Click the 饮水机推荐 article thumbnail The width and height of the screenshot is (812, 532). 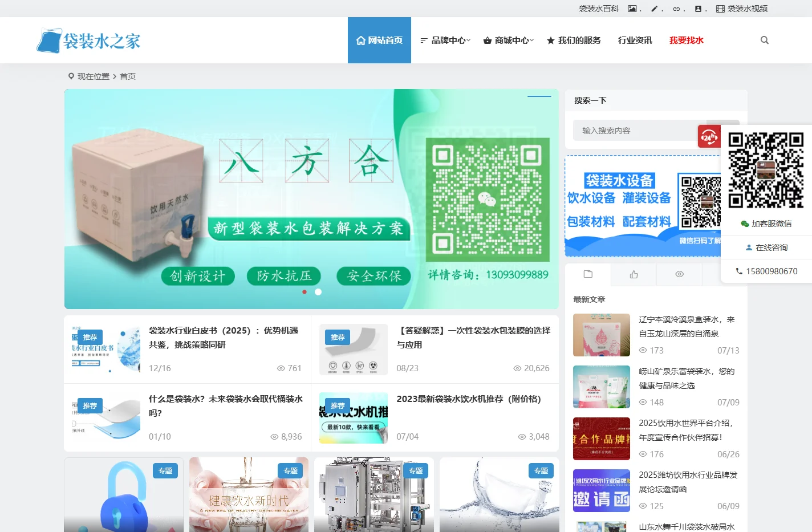click(x=354, y=418)
